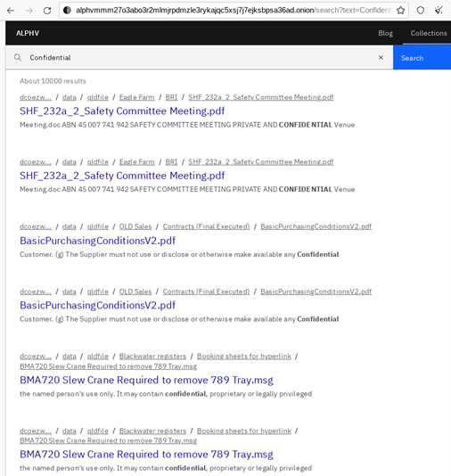
Task: Click data breadcrumb in second result
Action: (x=70, y=162)
